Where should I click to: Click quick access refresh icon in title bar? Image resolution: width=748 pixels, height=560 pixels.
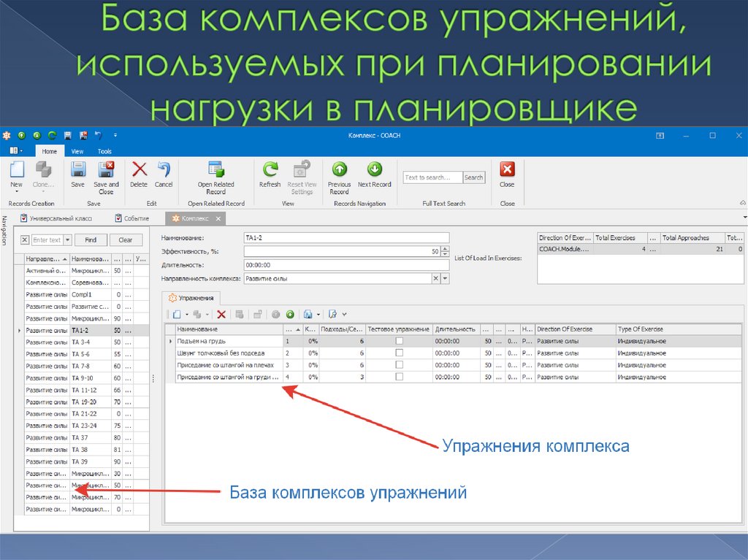(52, 136)
